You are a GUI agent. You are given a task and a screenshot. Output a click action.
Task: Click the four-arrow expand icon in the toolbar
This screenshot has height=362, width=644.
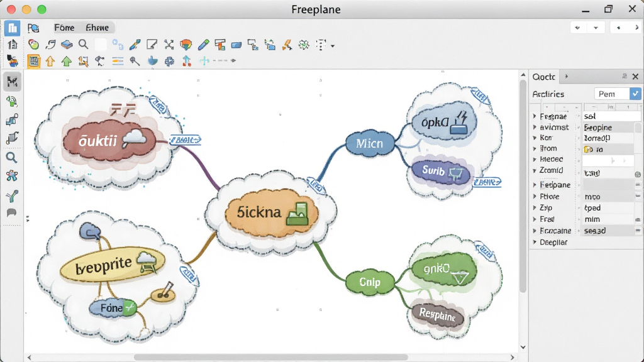[x=169, y=45]
